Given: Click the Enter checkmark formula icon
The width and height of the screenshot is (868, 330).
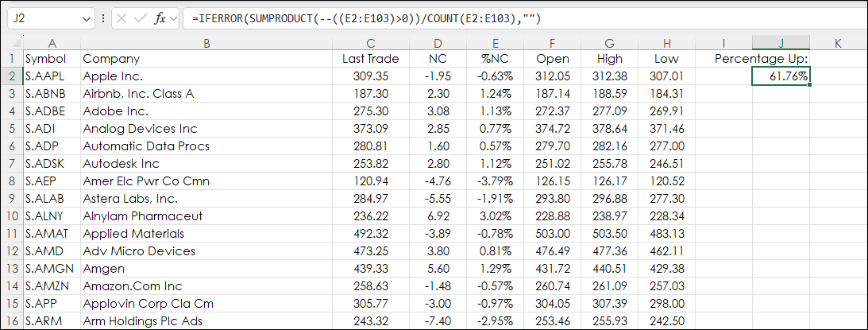Looking at the screenshot, I should pyautogui.click(x=141, y=19).
